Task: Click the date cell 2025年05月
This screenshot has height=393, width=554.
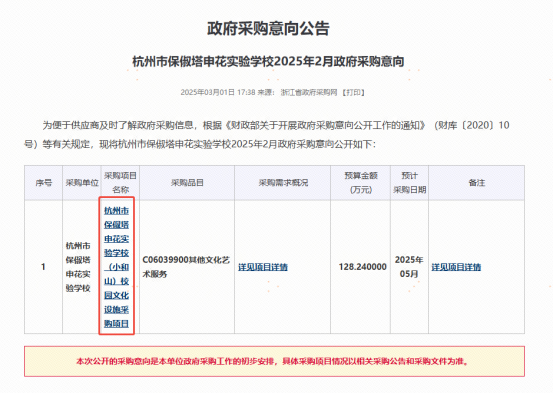Action: 409,267
